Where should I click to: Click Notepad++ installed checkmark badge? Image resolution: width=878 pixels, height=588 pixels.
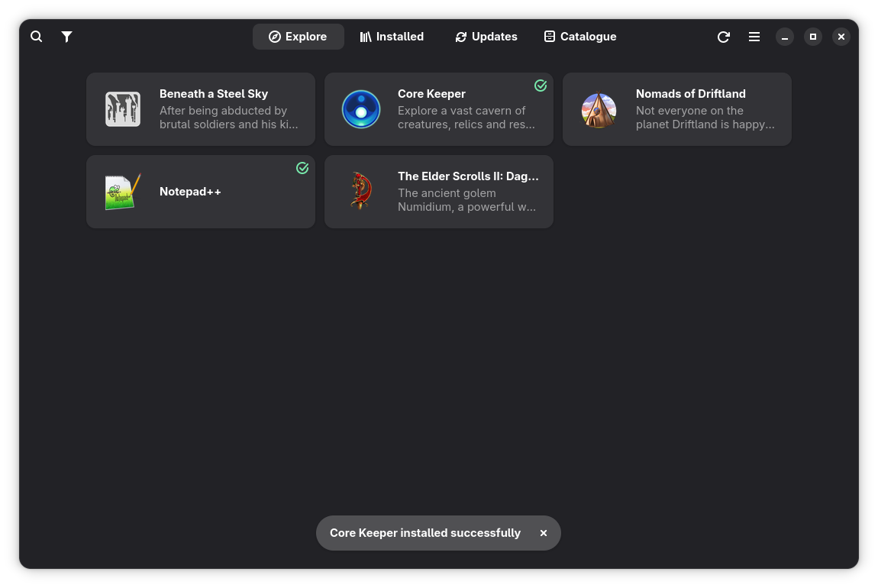(x=302, y=168)
